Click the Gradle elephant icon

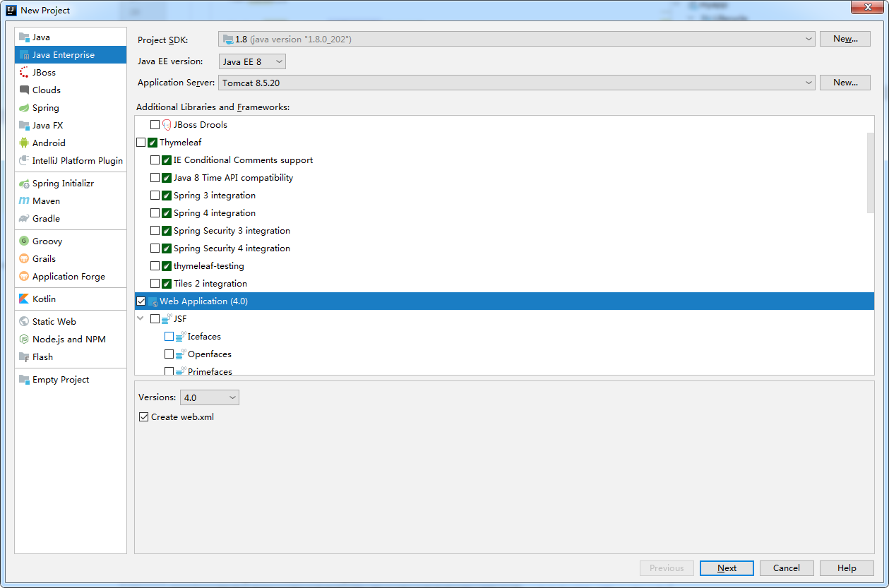tap(25, 218)
